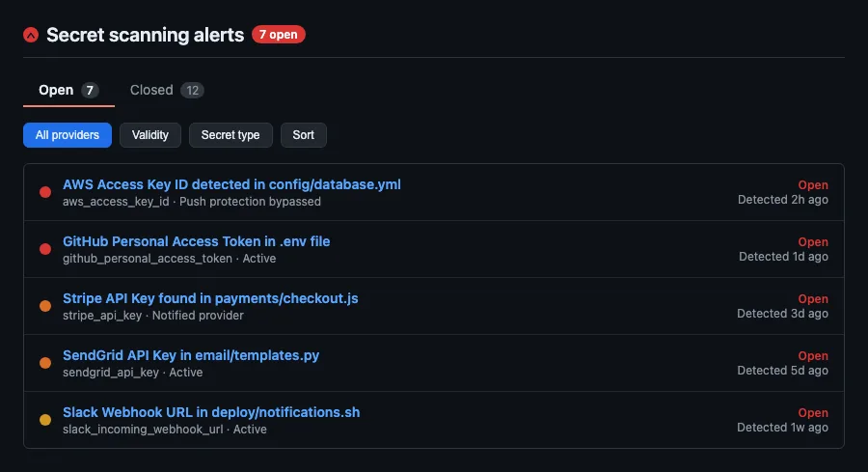Viewport: 868px width, 472px height.
Task: Click the red severity dot for GitHub Personal Access Token
Action: pos(45,249)
